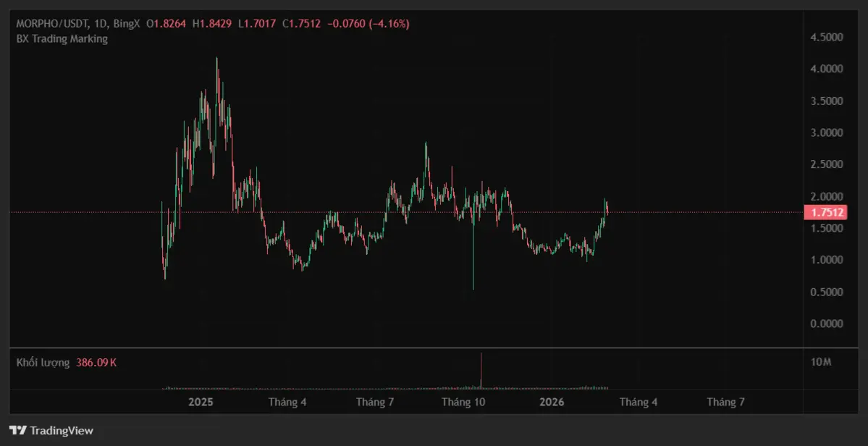
Task: Click the TradingView logo icon
Action: 18,430
